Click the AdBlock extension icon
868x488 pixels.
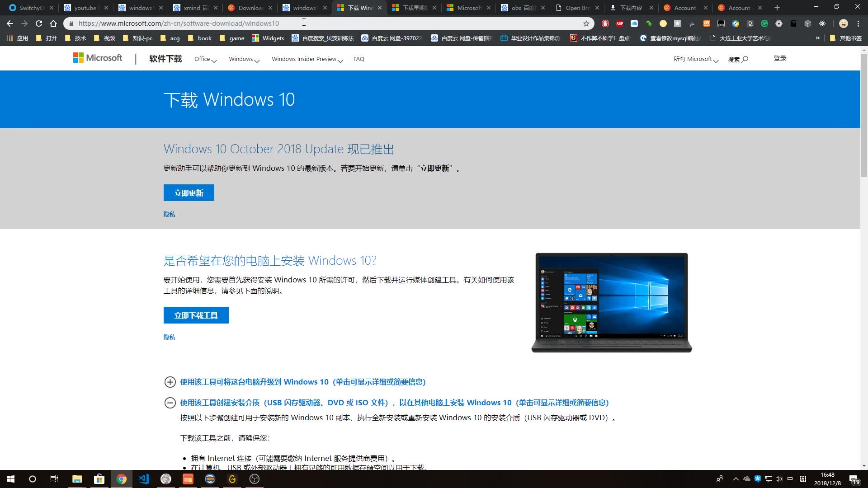620,23
